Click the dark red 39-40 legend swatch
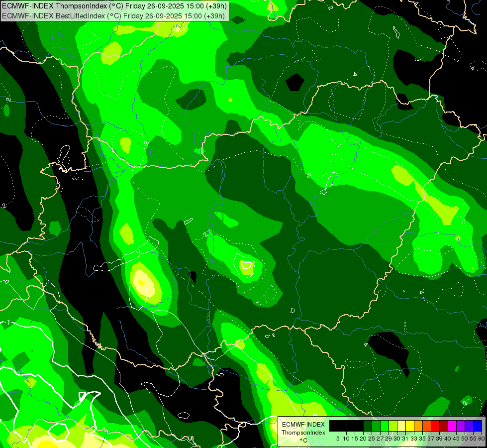The image size is (487, 448). coord(444,426)
